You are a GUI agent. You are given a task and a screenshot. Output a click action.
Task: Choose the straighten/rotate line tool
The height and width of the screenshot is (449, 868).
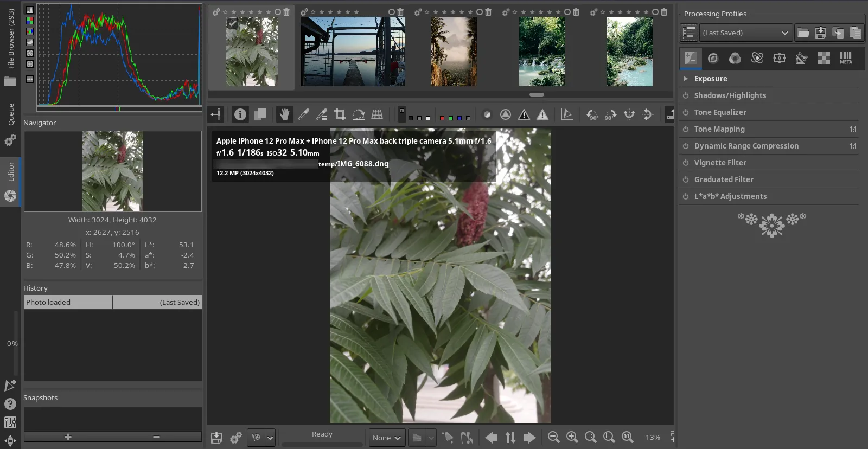[359, 114]
